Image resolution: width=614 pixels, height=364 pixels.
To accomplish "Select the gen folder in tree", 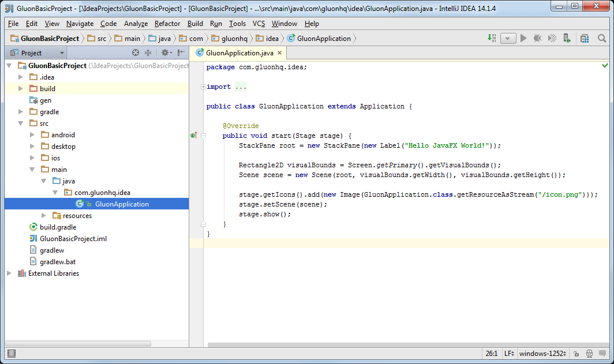I will 40,100.
